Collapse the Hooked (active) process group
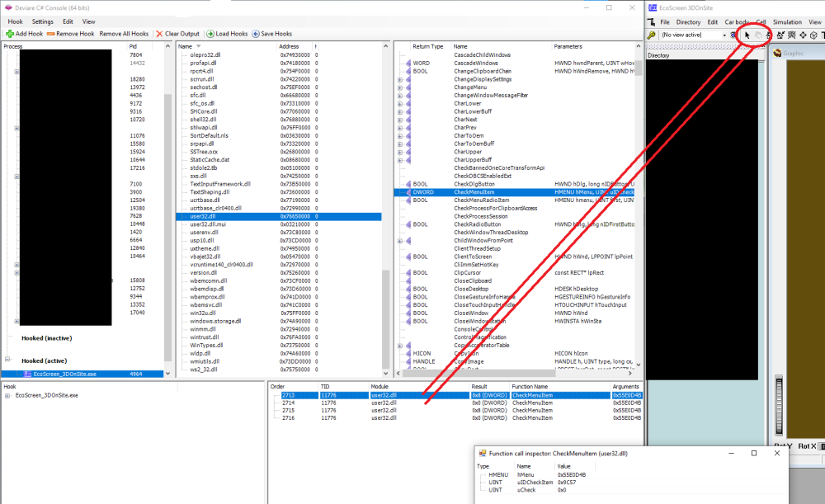 tap(7, 360)
